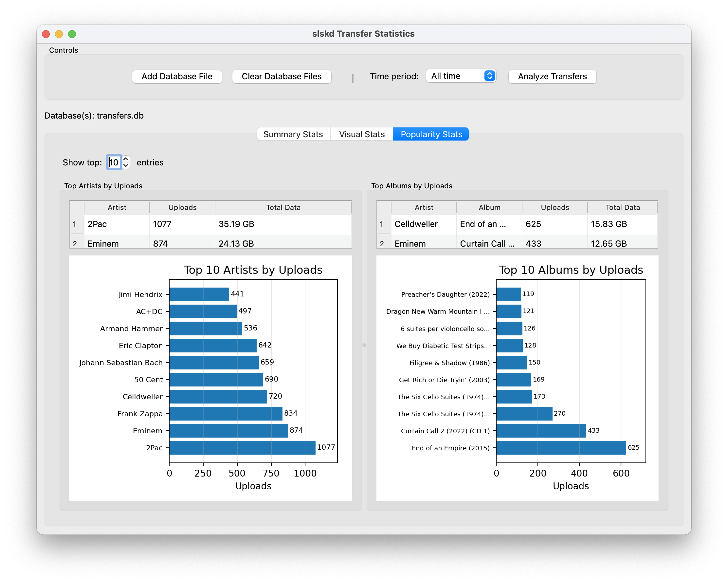This screenshot has width=728, height=583.
Task: Select the 625 uploads table cell
Action: (x=555, y=224)
